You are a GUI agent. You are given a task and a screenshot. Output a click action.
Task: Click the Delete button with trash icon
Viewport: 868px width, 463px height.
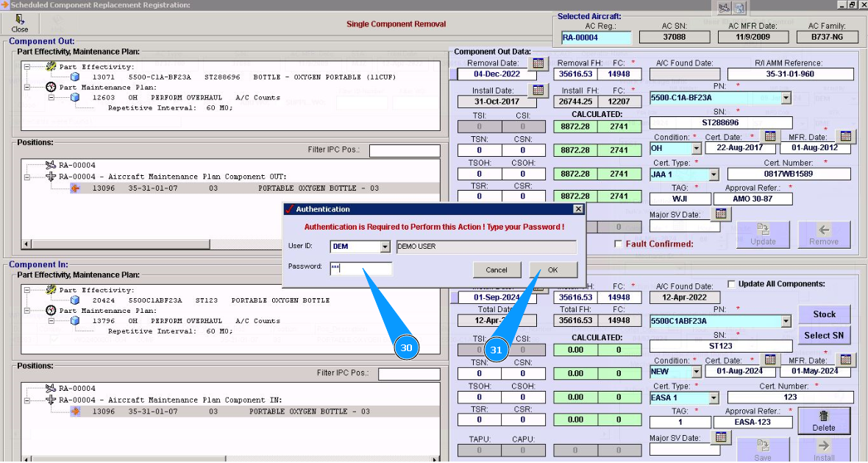click(x=824, y=420)
